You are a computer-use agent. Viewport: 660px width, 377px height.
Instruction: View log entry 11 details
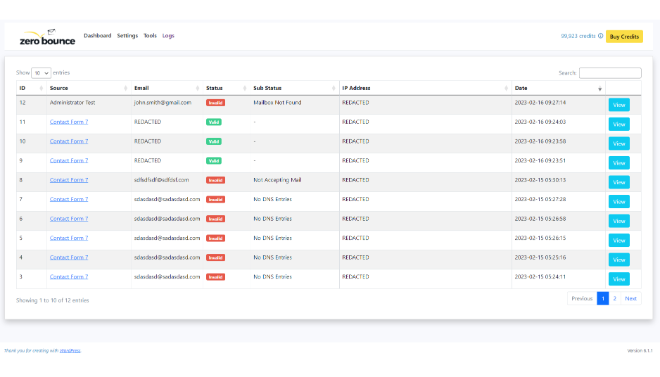(x=619, y=124)
